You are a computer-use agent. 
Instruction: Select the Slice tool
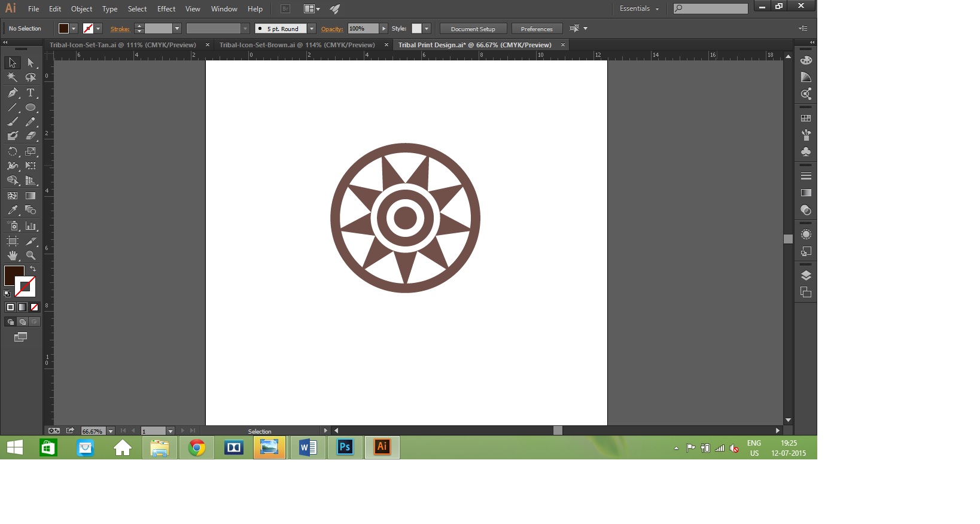[x=31, y=241]
